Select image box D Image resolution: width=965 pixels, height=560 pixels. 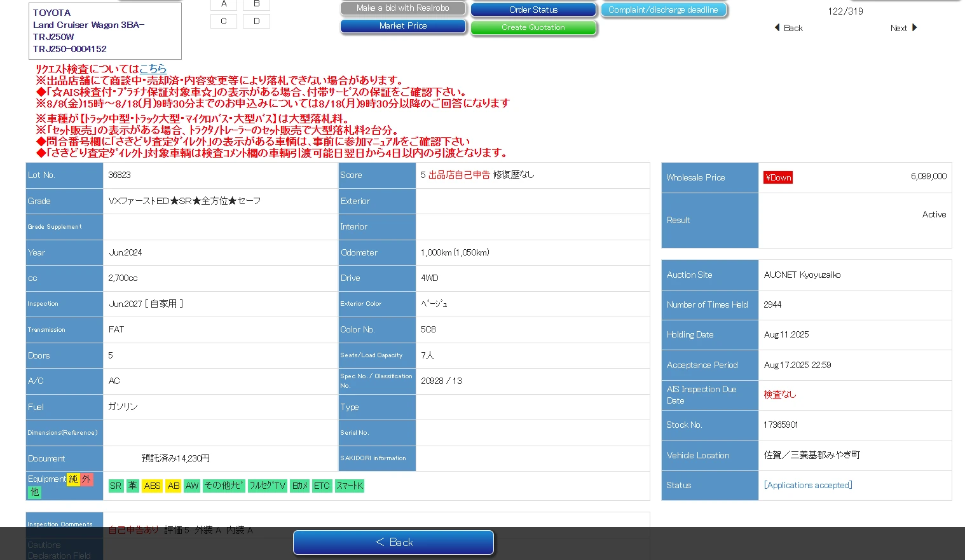256,21
